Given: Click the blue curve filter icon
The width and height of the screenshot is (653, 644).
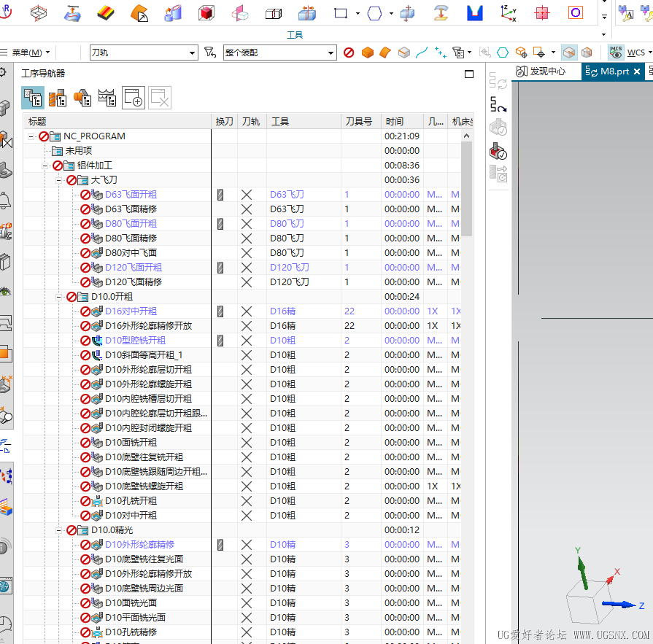Looking at the screenshot, I should point(422,53).
